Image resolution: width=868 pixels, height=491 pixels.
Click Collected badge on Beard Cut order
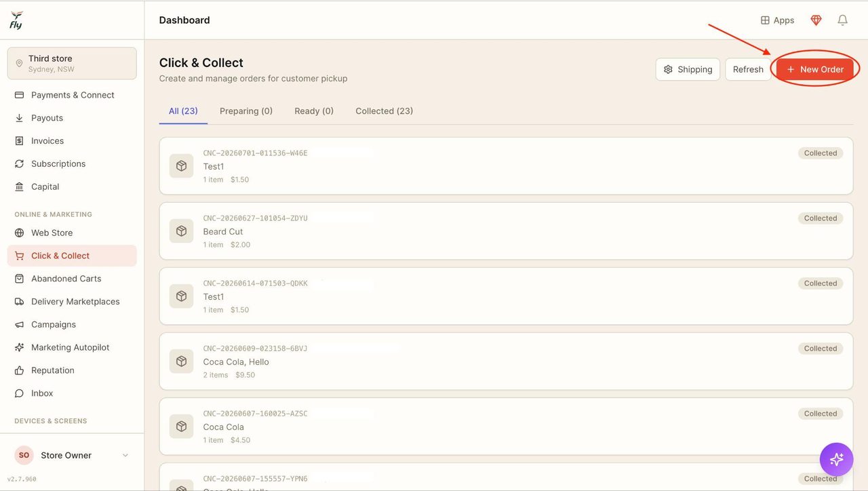821,218
